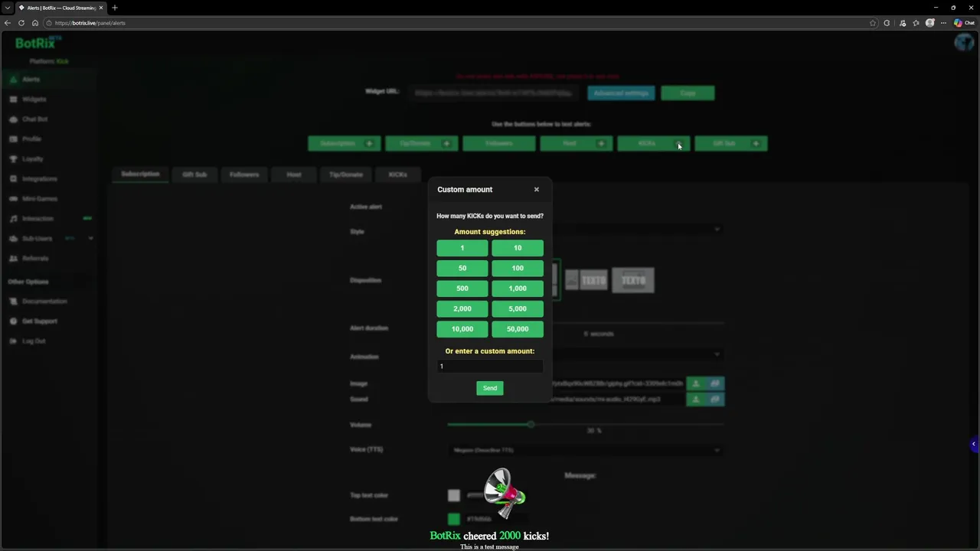Open Chat Bot sidebar icon
This screenshot has height=551, width=980.
click(13, 119)
